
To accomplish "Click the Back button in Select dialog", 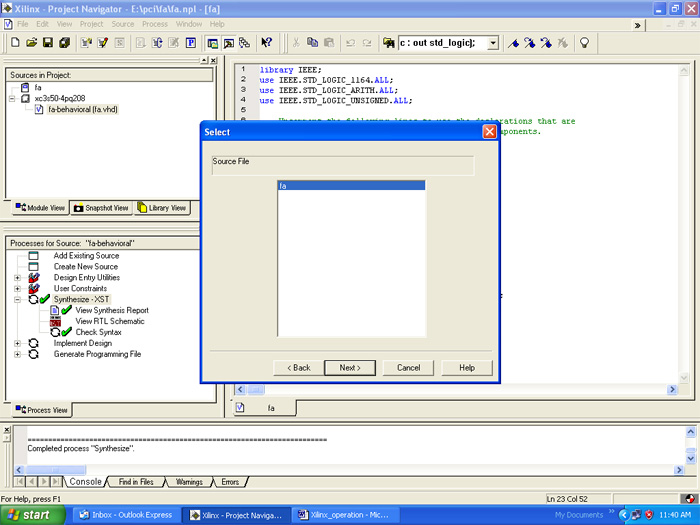I will (x=299, y=368).
